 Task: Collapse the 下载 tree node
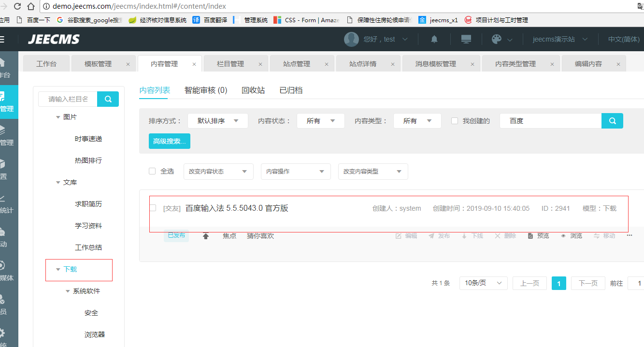58,269
